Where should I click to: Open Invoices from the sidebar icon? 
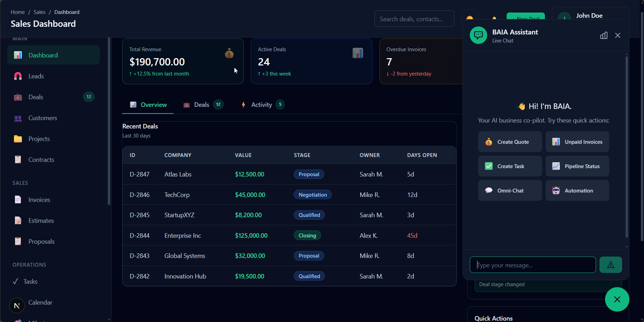click(x=18, y=199)
